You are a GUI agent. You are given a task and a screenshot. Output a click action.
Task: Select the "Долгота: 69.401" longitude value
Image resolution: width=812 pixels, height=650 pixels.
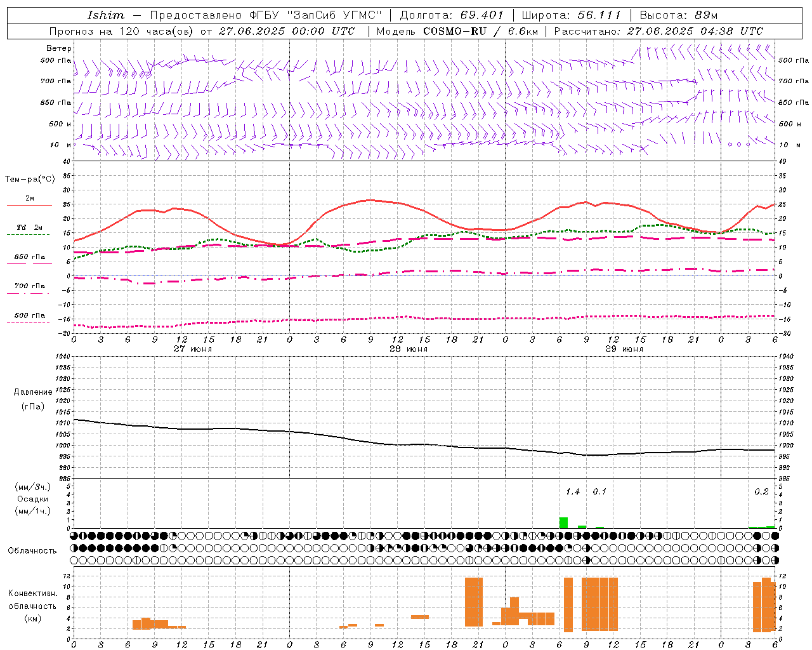[x=452, y=15]
